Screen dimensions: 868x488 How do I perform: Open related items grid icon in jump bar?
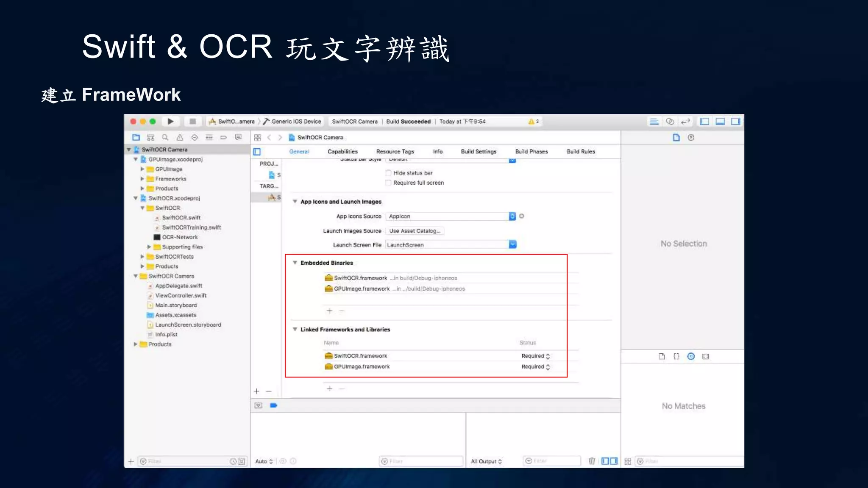point(257,138)
